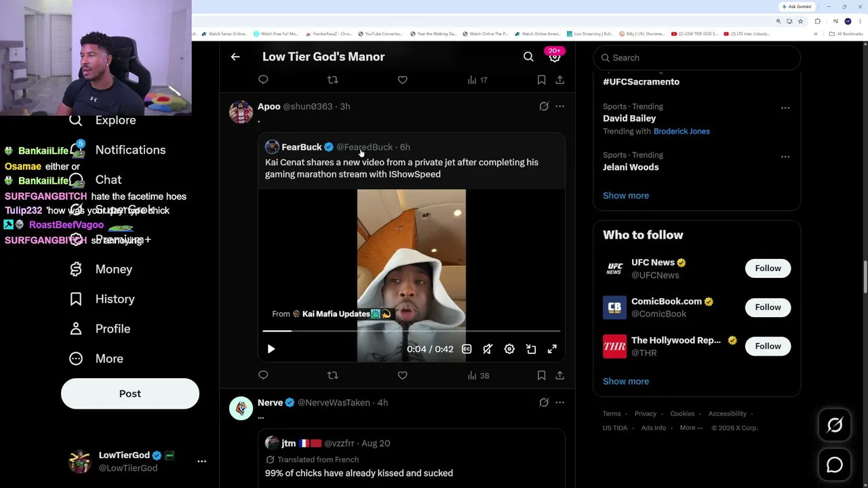Toggle picture-in-picture for the video
The height and width of the screenshot is (488, 868).
tap(531, 349)
